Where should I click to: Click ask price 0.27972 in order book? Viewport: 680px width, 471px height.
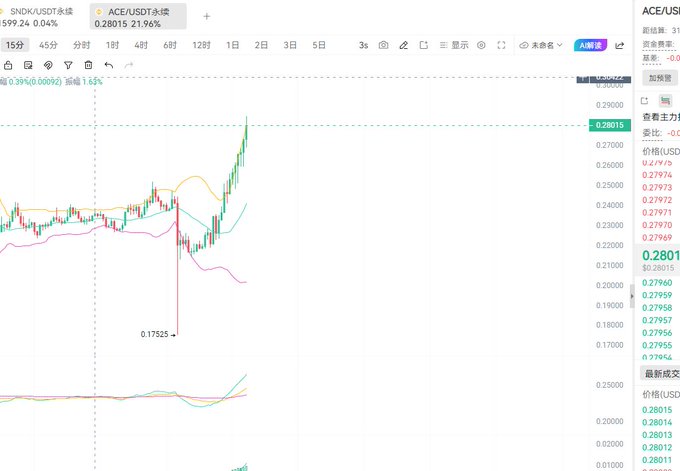657,200
